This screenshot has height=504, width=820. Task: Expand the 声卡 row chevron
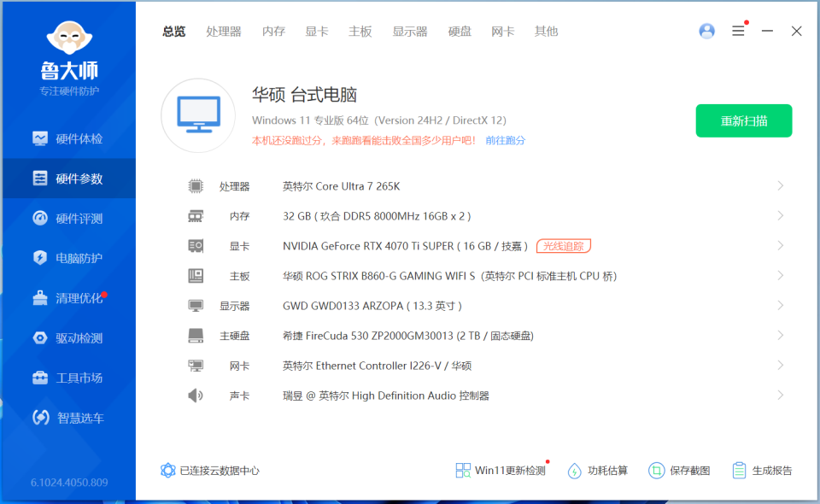pos(780,396)
